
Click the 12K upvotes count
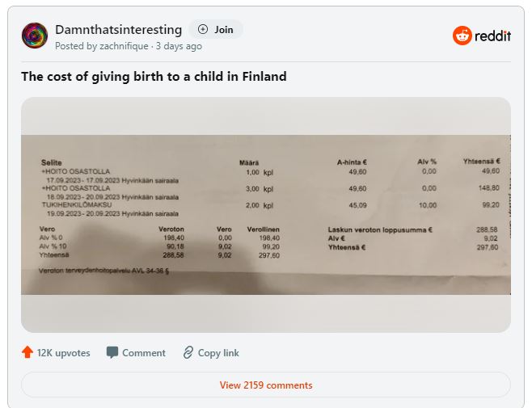(x=63, y=353)
